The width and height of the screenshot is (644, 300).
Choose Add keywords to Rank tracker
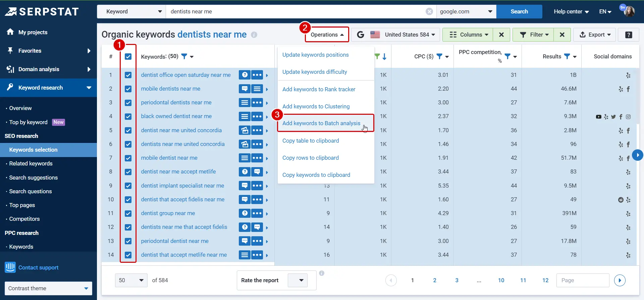pyautogui.click(x=319, y=89)
